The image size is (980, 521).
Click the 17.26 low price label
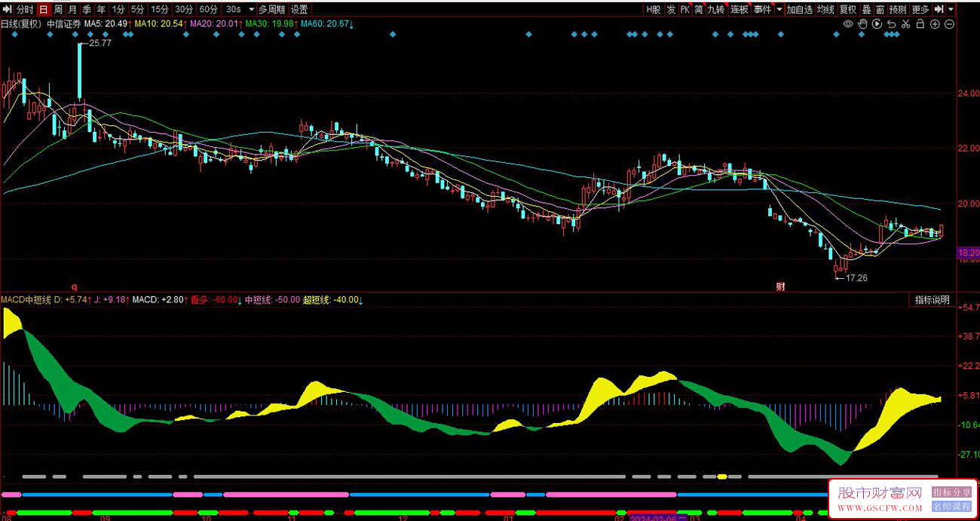coord(856,278)
